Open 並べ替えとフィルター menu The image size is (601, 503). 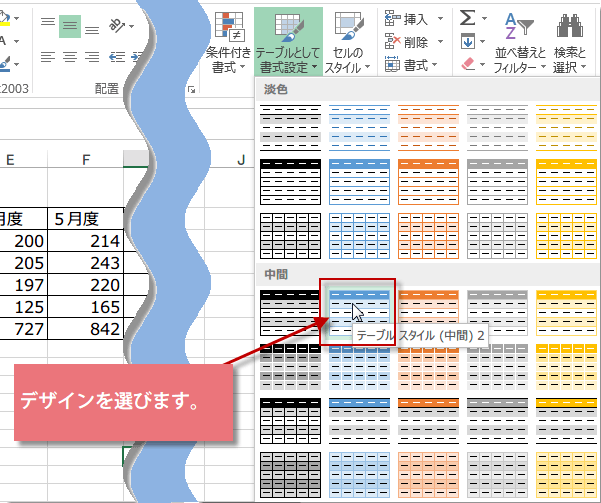tap(520, 43)
